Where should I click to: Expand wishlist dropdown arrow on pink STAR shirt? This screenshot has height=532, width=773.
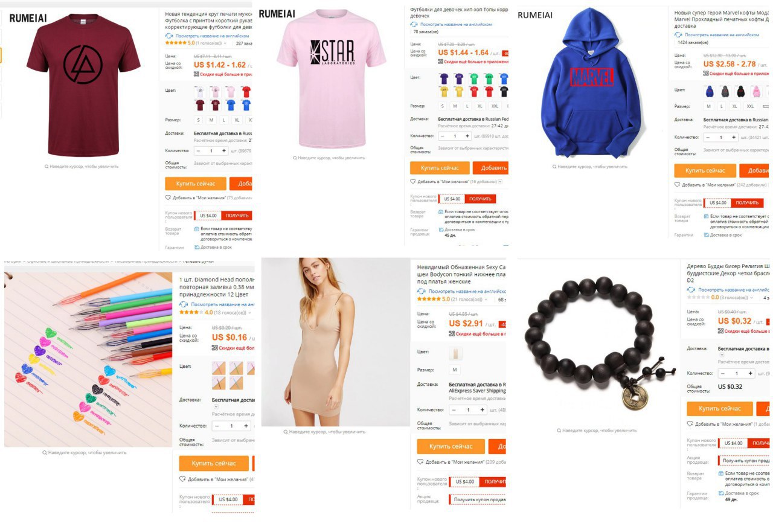coord(500,181)
